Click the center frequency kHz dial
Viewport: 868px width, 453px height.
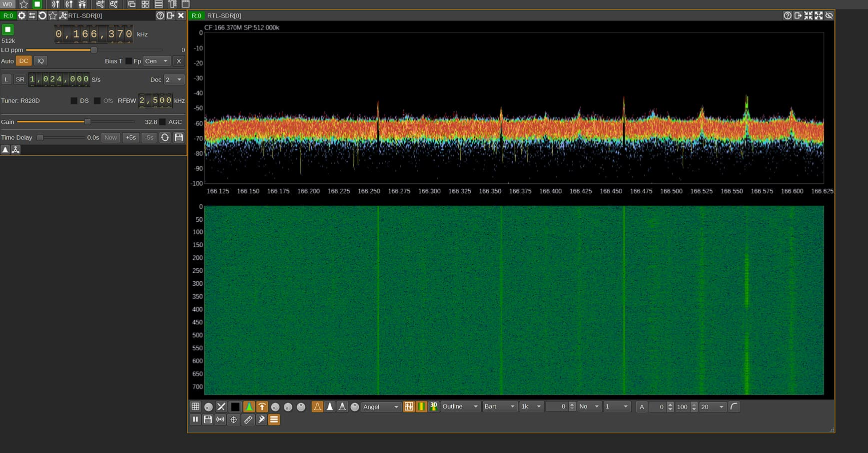point(93,34)
